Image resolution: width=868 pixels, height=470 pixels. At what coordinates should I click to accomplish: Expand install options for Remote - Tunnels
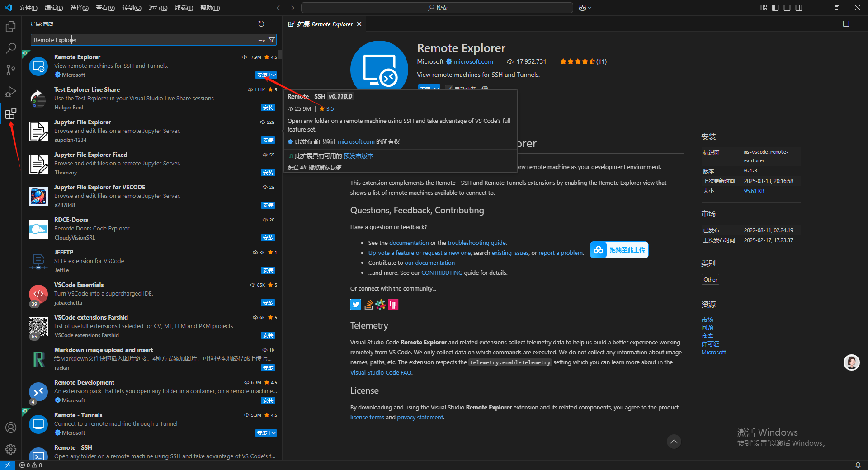tap(274, 433)
